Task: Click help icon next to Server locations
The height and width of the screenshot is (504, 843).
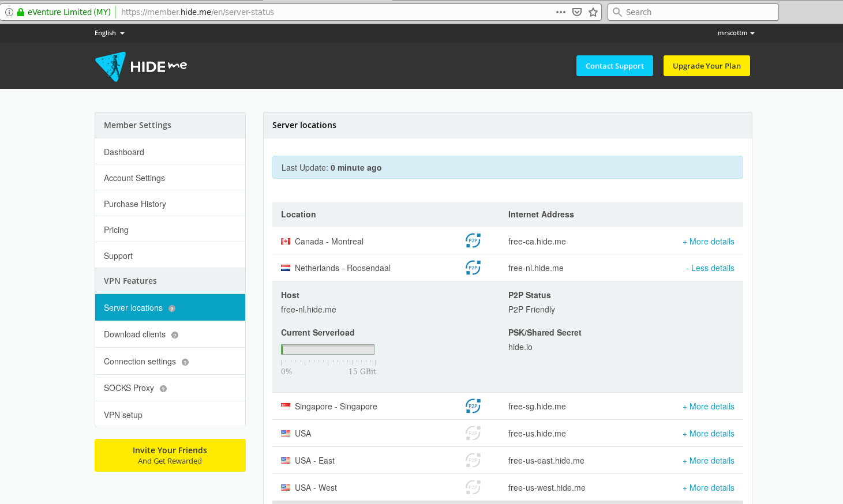Action: point(172,309)
